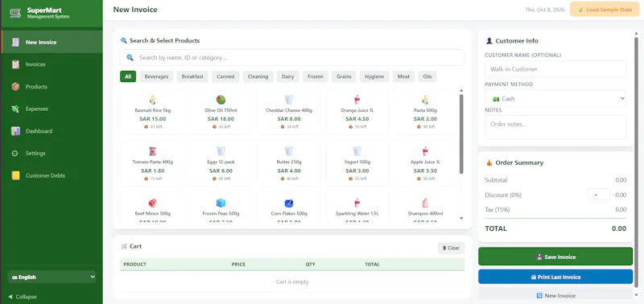Open the Payment Method dropdown
Viewport: 644px width, 304px height.
tap(555, 98)
